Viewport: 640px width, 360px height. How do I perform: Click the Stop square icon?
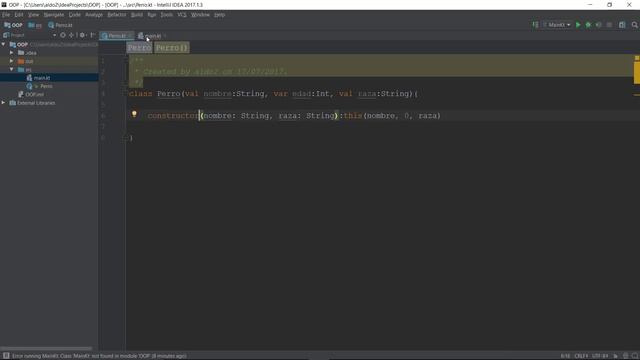pyautogui.click(x=609, y=25)
